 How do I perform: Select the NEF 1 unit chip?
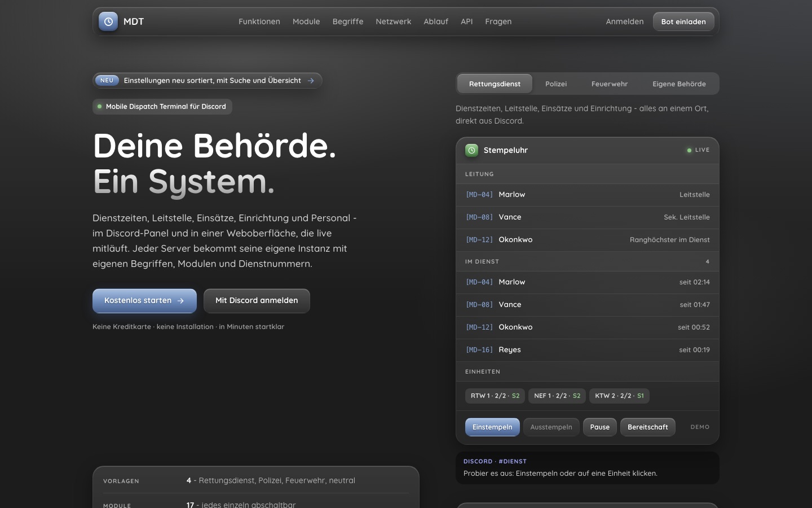click(557, 396)
